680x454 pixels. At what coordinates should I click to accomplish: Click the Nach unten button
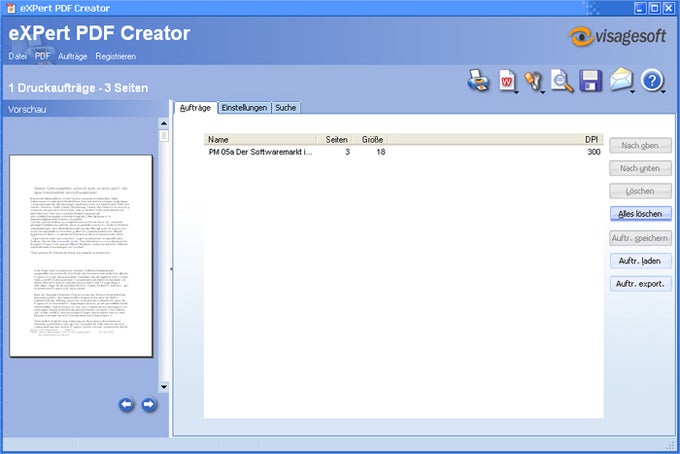pyautogui.click(x=640, y=168)
